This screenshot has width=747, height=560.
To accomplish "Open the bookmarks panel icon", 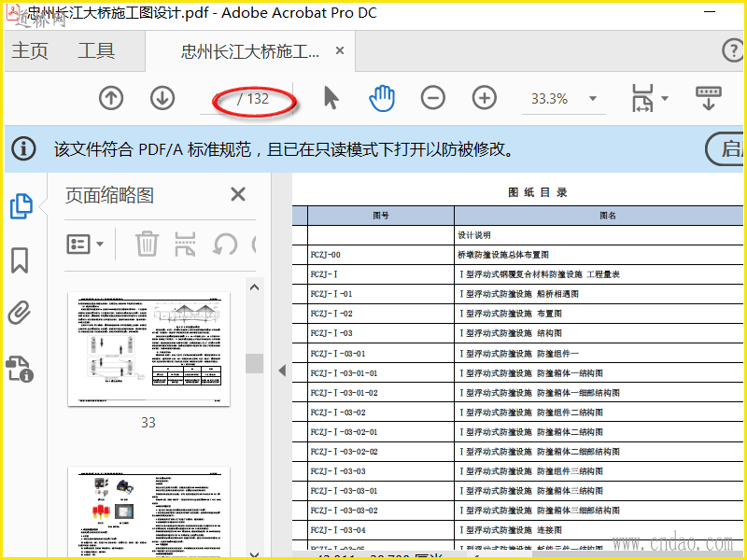I will (20, 260).
